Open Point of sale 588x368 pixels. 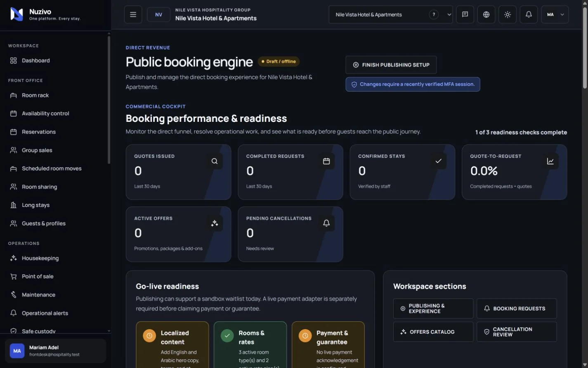[x=54, y=277]
